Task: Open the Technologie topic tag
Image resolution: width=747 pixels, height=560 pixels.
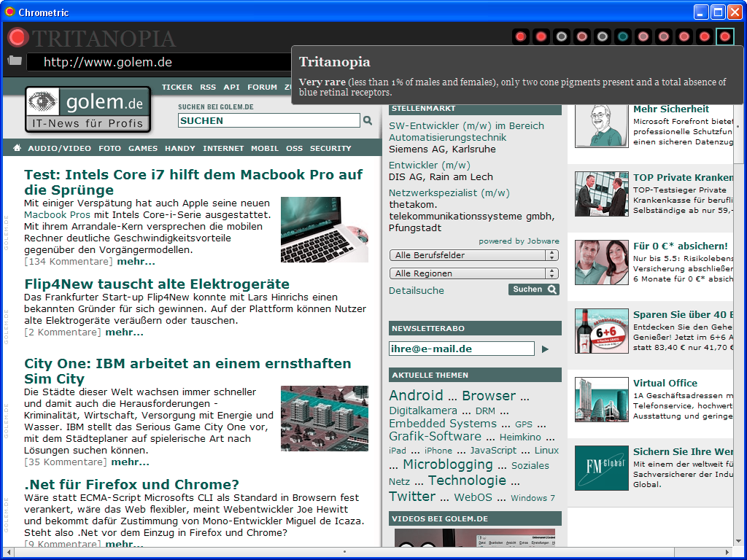Action: (467, 481)
